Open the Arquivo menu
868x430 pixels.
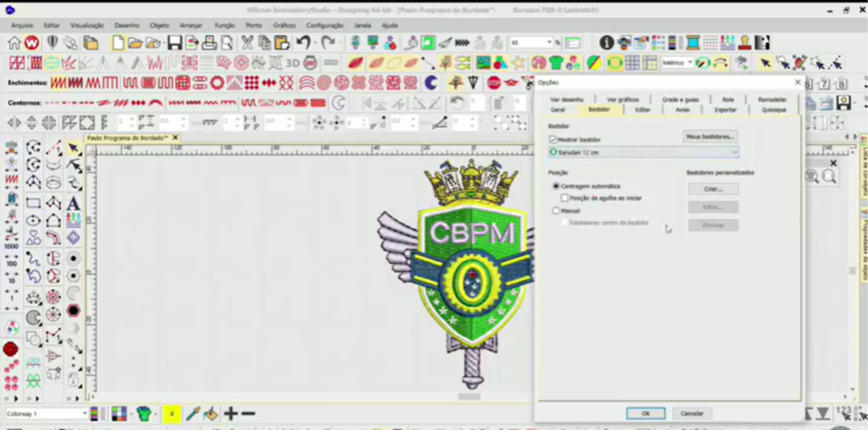pyautogui.click(x=22, y=26)
